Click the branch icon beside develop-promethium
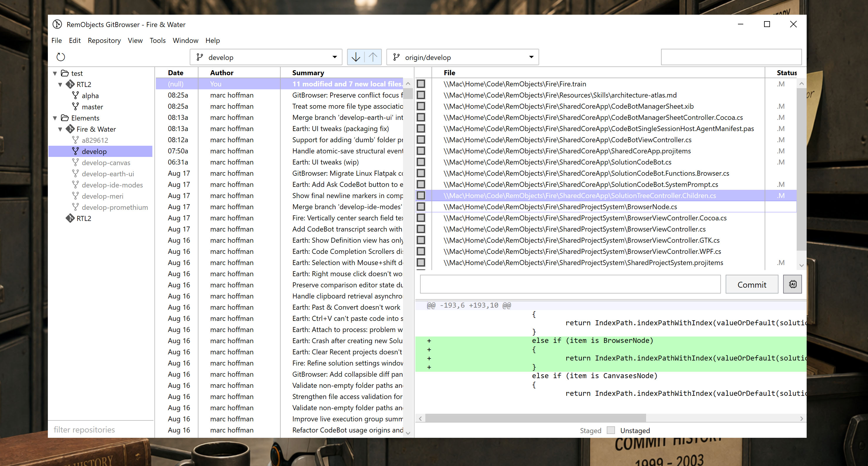 point(75,207)
